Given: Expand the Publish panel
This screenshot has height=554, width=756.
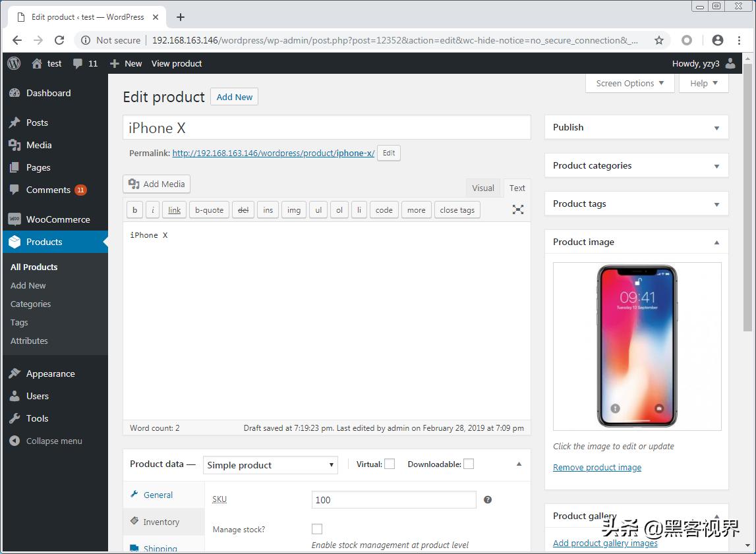Looking at the screenshot, I should pos(716,128).
